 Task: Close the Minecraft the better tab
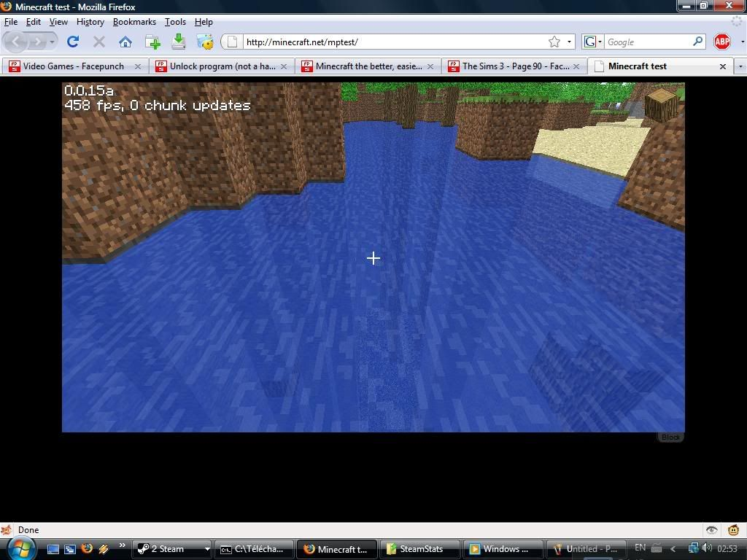[430, 66]
